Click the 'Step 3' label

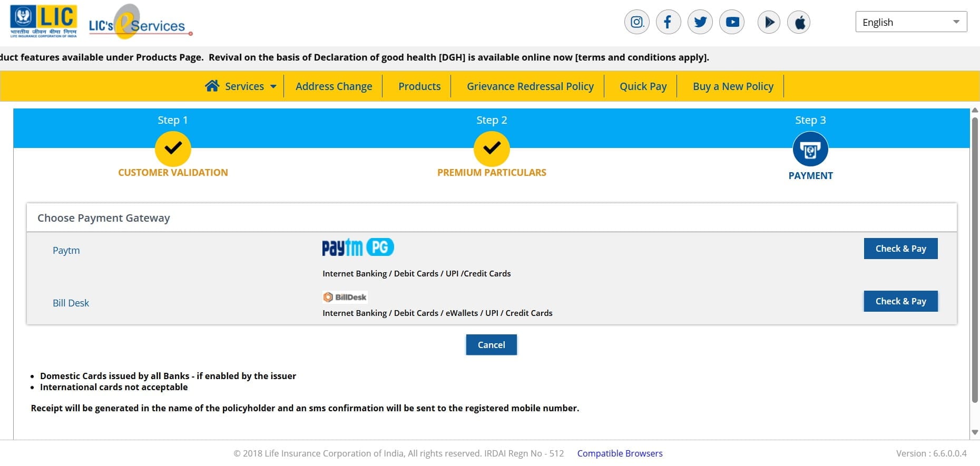click(810, 120)
